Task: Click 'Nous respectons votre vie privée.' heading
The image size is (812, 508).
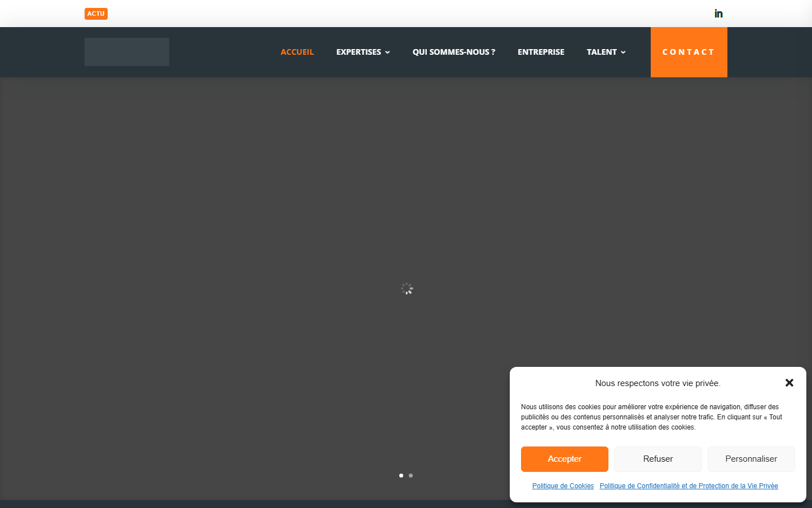Action: 657,383
